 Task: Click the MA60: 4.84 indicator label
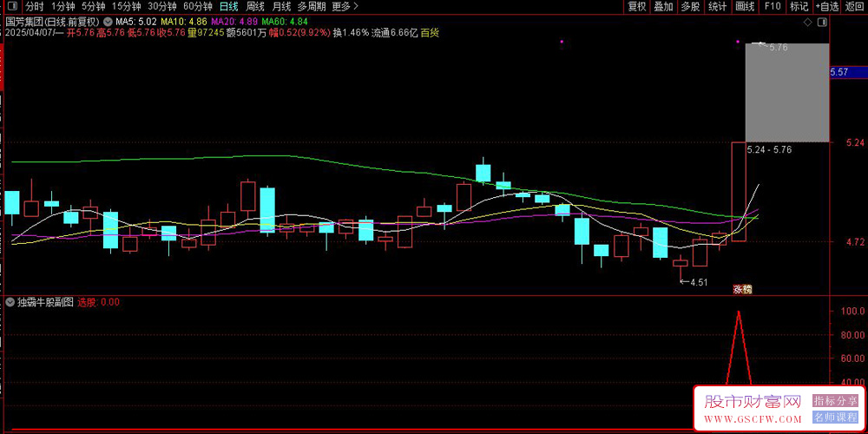pos(285,23)
